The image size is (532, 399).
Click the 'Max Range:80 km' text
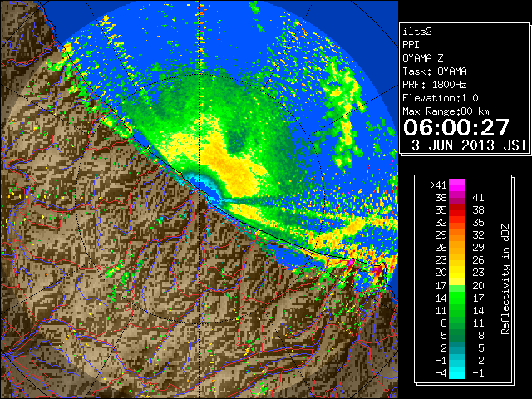pos(446,111)
